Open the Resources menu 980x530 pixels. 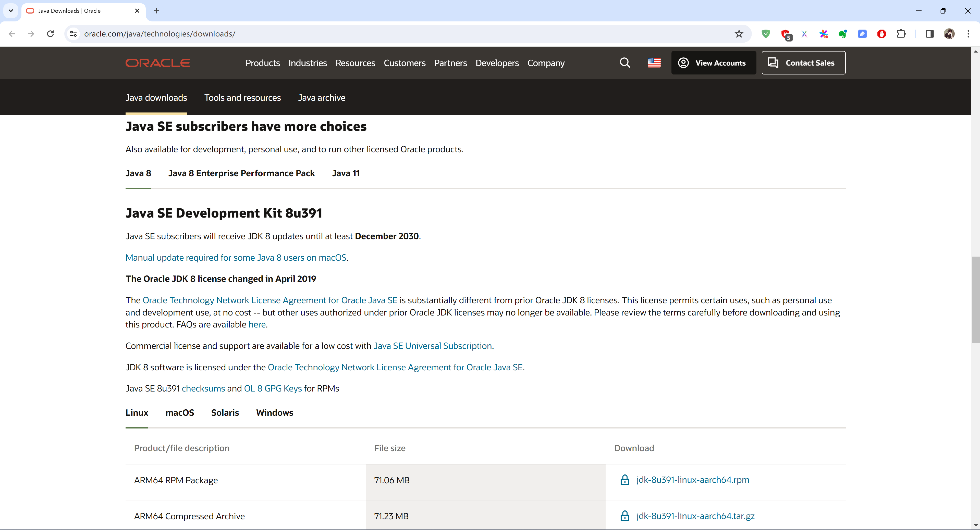coord(355,63)
